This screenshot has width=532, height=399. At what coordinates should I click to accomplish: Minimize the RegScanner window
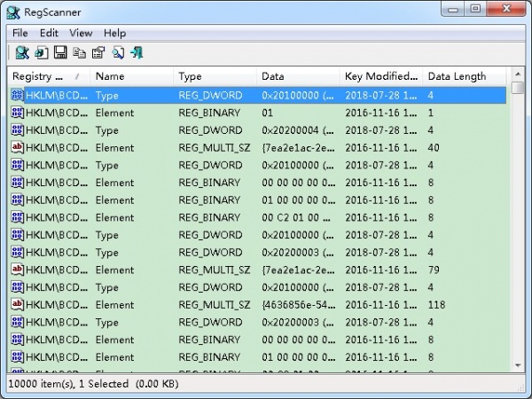(453, 9)
